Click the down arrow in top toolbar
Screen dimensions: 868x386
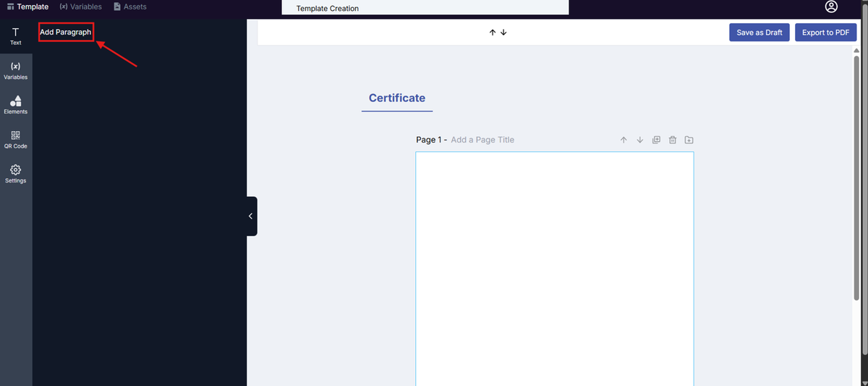[503, 33]
